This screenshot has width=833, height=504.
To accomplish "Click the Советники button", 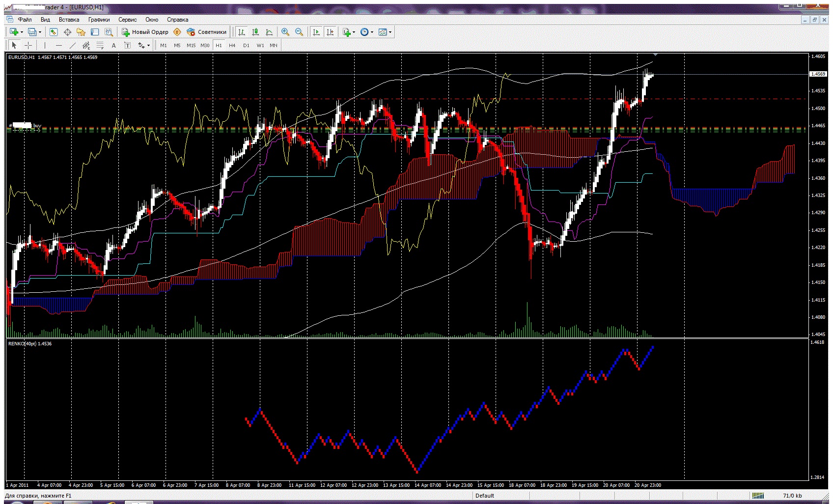I will pos(207,32).
